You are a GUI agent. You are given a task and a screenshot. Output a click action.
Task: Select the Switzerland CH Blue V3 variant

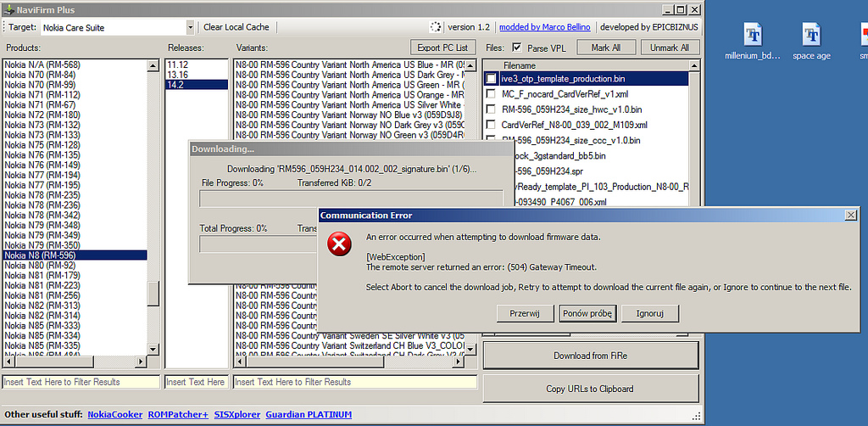point(349,345)
